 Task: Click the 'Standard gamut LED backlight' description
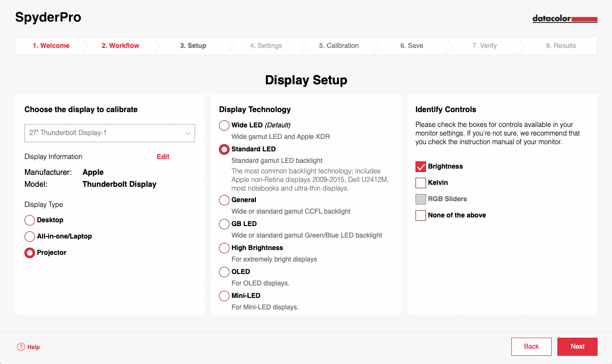[x=277, y=161]
